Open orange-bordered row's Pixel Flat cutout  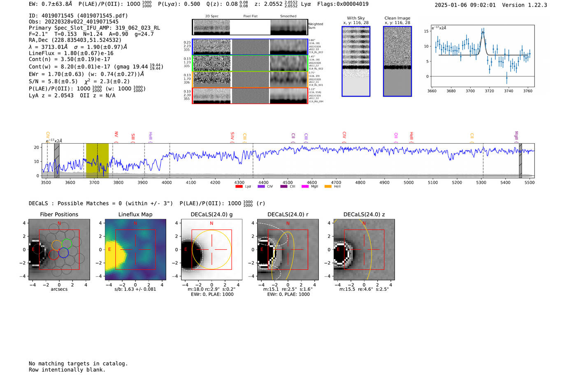[x=250, y=79]
